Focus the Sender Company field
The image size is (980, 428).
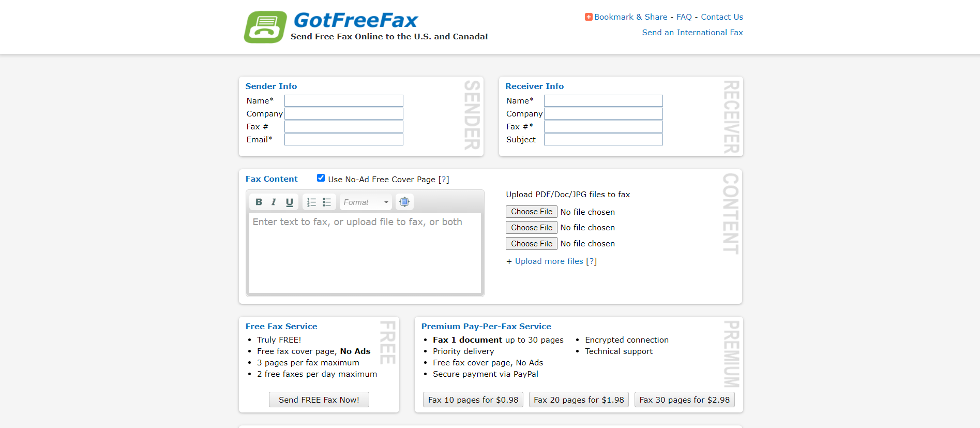(x=344, y=114)
